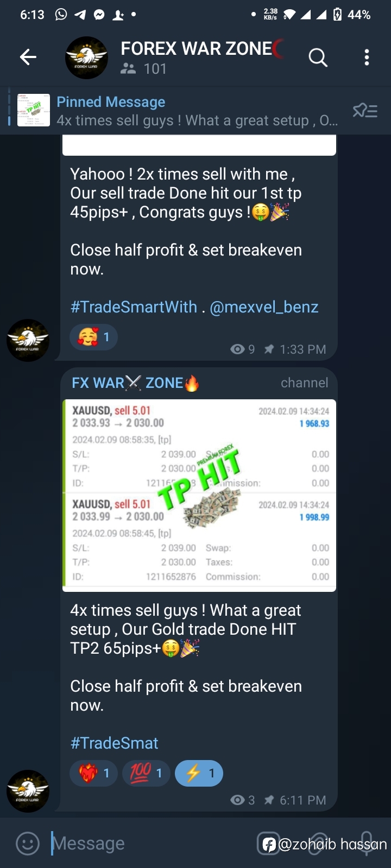Open the pinned messages list icon
Screen dimensions: 391x868
(x=365, y=111)
